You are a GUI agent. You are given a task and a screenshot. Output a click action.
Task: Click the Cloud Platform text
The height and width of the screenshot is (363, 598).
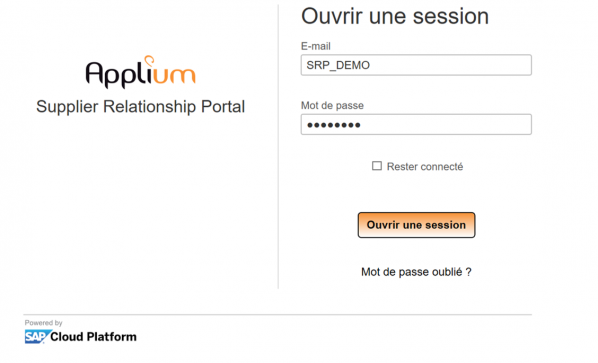[x=93, y=337]
